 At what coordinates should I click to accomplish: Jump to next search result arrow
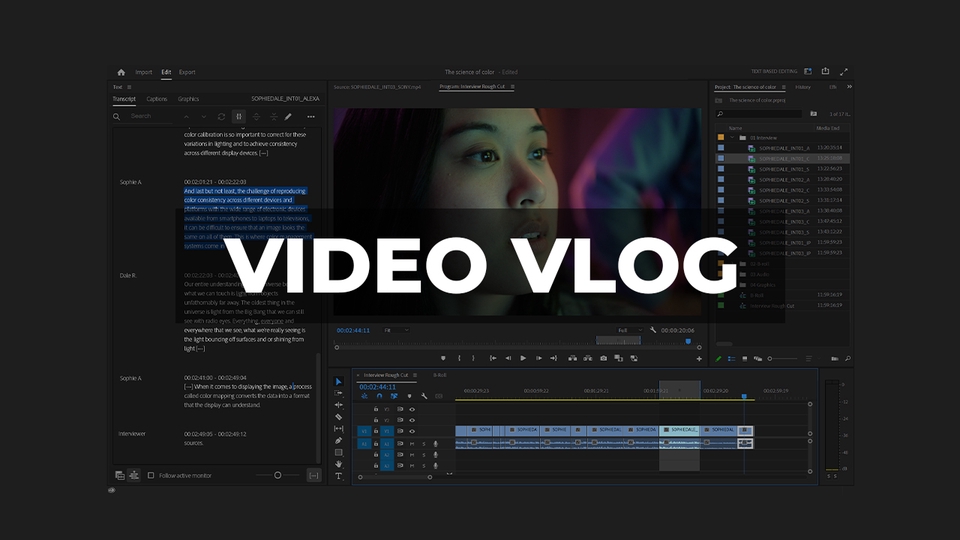tap(204, 116)
